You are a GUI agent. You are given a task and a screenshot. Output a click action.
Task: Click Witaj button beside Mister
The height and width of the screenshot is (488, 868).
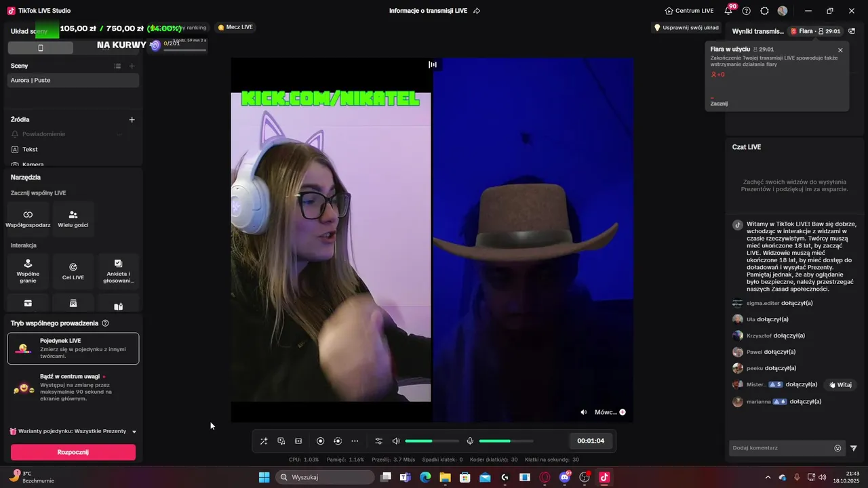[840, 384]
